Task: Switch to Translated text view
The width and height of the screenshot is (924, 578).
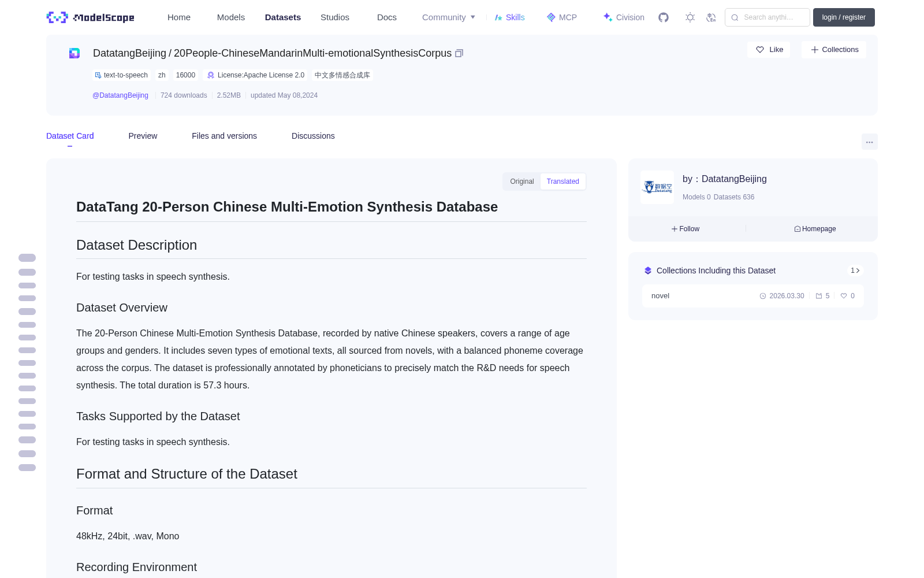Action: pos(563,181)
